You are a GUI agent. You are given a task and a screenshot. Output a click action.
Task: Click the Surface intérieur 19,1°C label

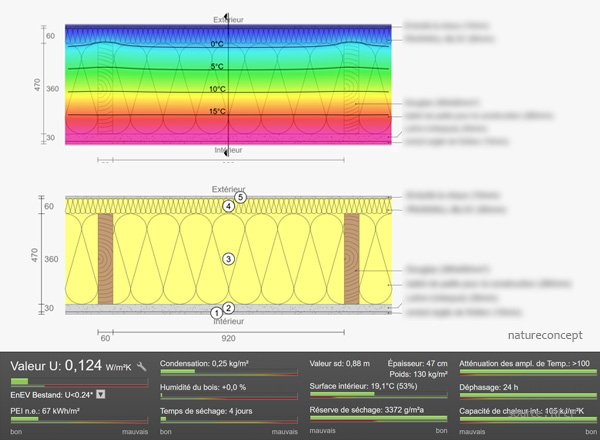[x=362, y=386]
